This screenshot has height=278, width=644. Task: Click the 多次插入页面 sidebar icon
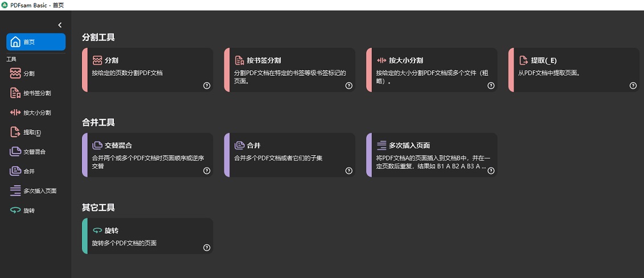tap(15, 191)
